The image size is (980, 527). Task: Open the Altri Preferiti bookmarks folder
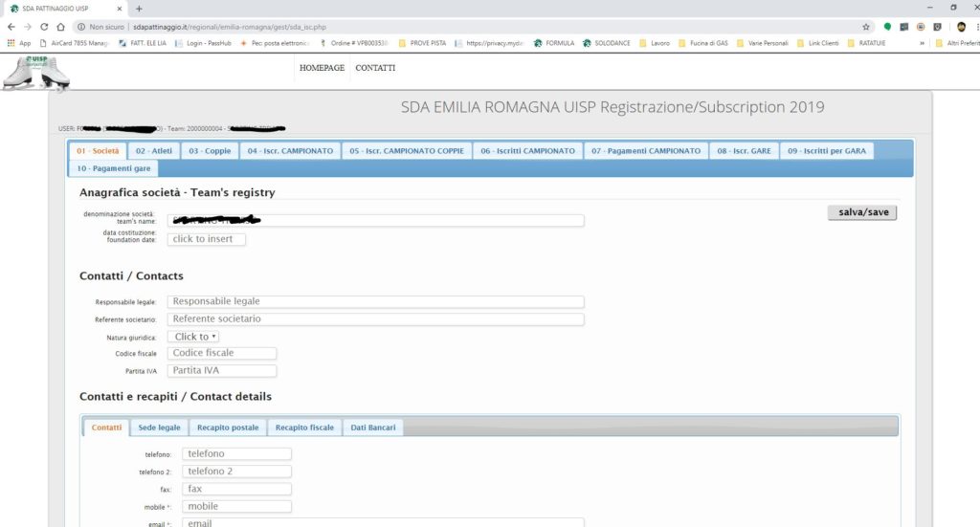pyautogui.click(x=957, y=43)
